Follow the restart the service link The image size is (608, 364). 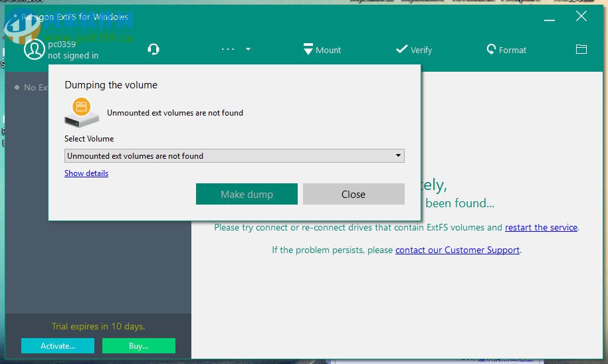click(x=541, y=228)
